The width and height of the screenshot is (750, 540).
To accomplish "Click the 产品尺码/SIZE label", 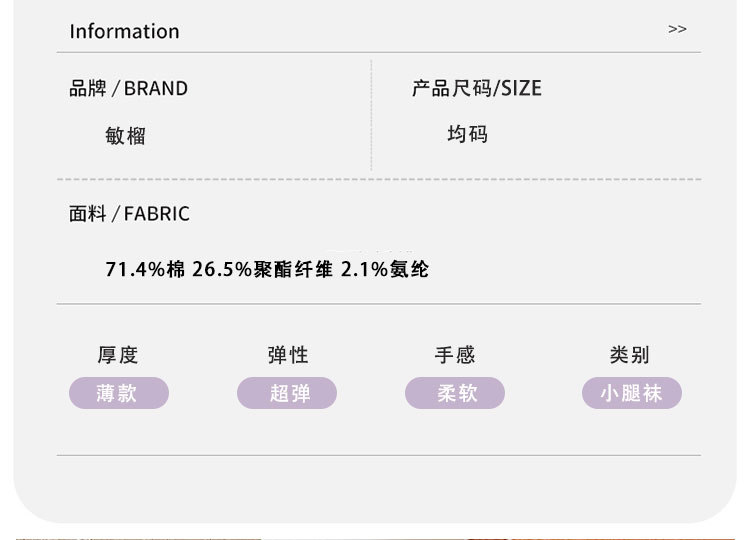I will point(476,88).
